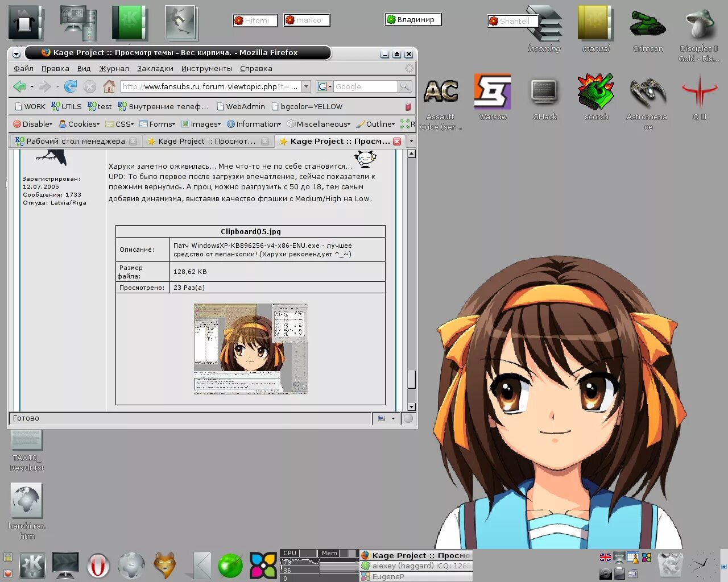Open the trash bin in the panel
This screenshot has width=728, height=582.
(670, 565)
